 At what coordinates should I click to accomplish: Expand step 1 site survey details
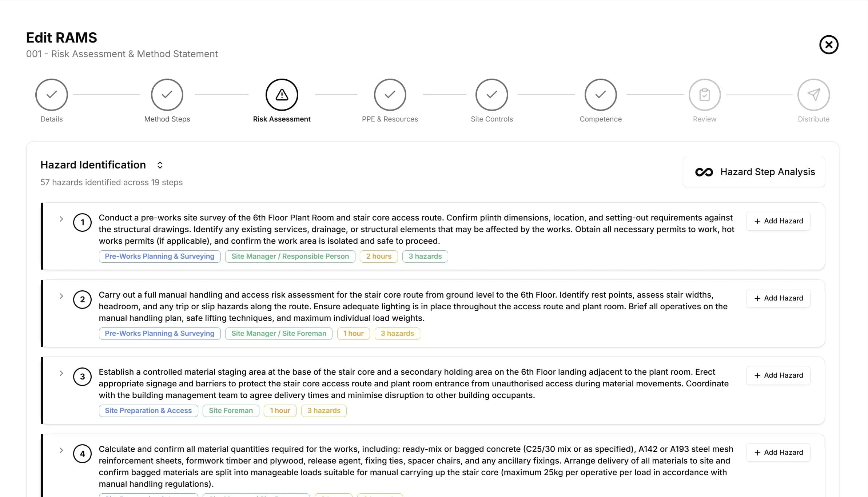(x=60, y=219)
